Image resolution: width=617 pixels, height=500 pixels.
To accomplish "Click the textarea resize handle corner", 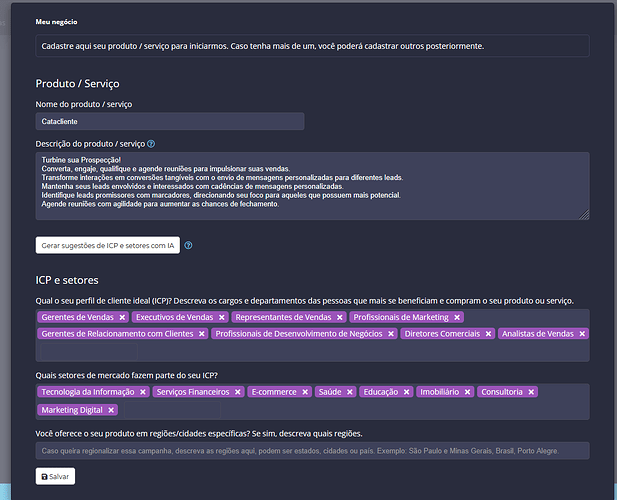I will coord(585,214).
